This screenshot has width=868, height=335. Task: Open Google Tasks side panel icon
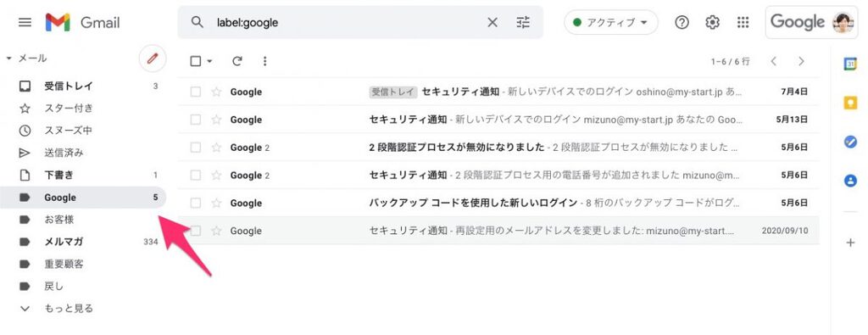click(850, 142)
